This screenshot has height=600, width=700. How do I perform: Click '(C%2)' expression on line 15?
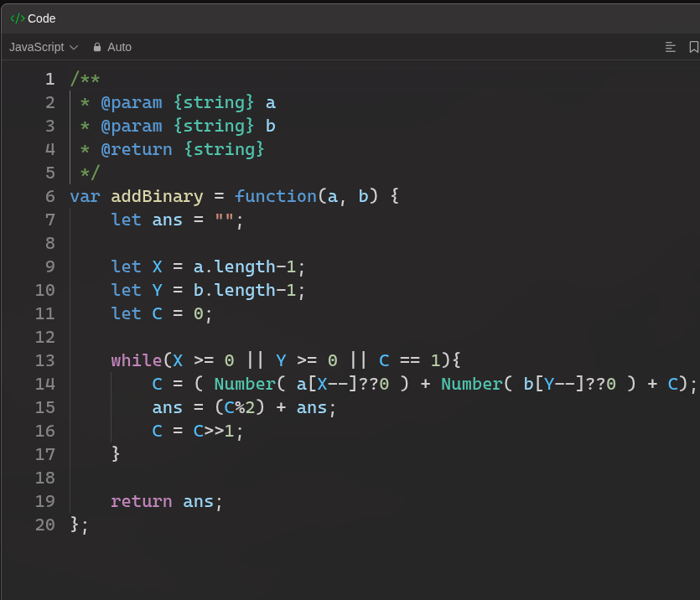pos(240,407)
